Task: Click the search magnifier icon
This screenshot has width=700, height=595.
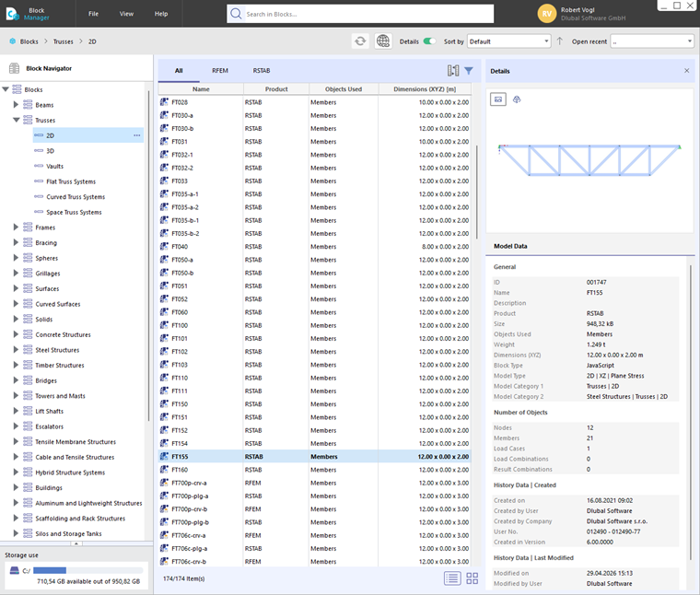Action: [x=236, y=14]
